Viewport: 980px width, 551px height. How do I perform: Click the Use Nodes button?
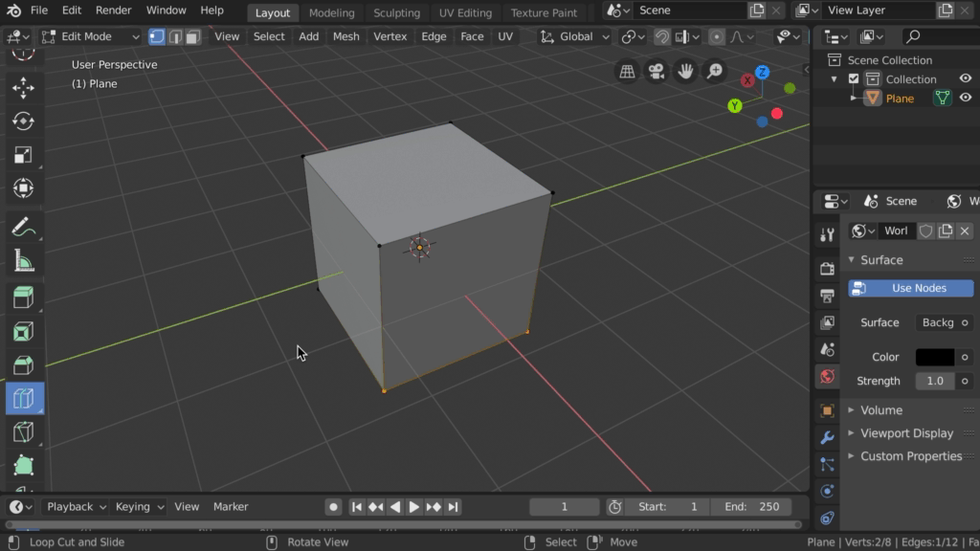(x=910, y=288)
